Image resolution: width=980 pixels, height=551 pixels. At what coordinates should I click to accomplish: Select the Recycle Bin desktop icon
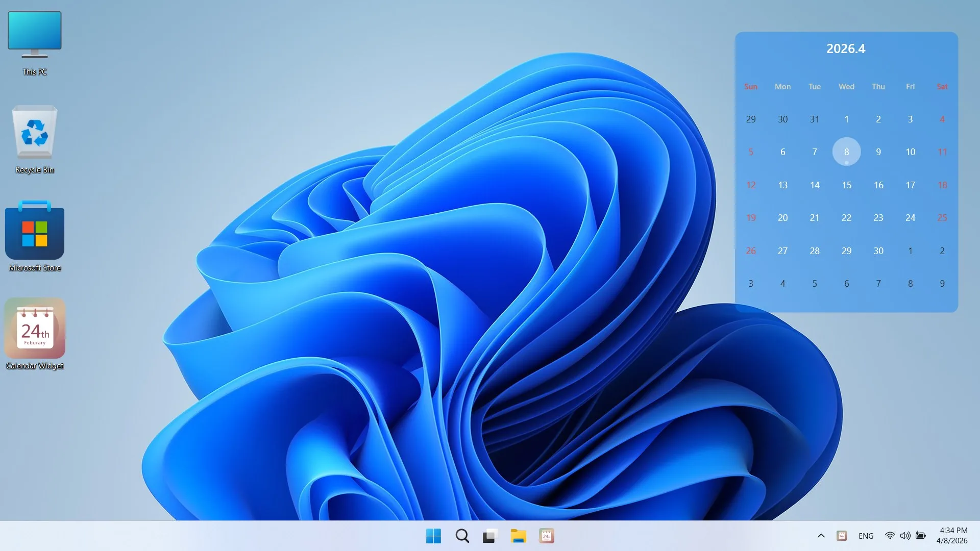tap(35, 139)
